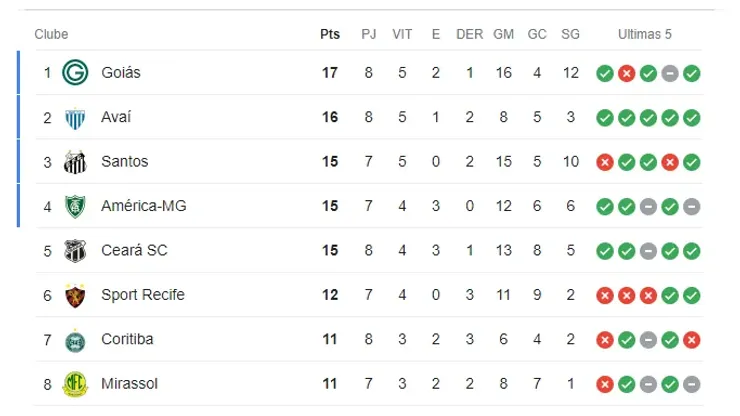Click Coritiba's points value 11
Viewport: 740px width, 416px height.
click(x=330, y=339)
